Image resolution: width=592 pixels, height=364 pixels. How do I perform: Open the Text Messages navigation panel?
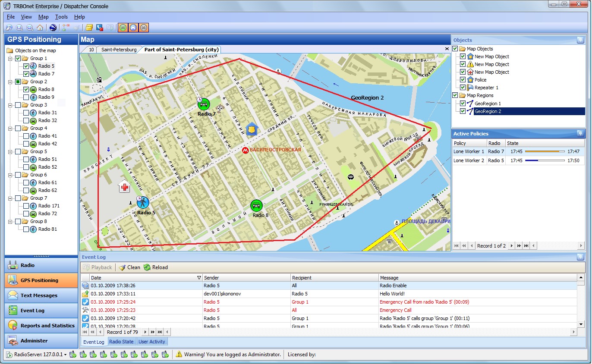pyautogui.click(x=41, y=295)
